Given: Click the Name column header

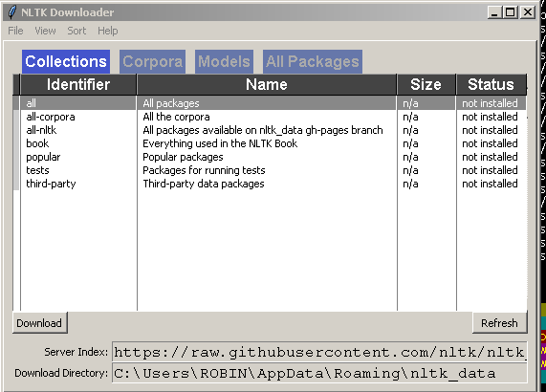Looking at the screenshot, I should (x=267, y=84).
